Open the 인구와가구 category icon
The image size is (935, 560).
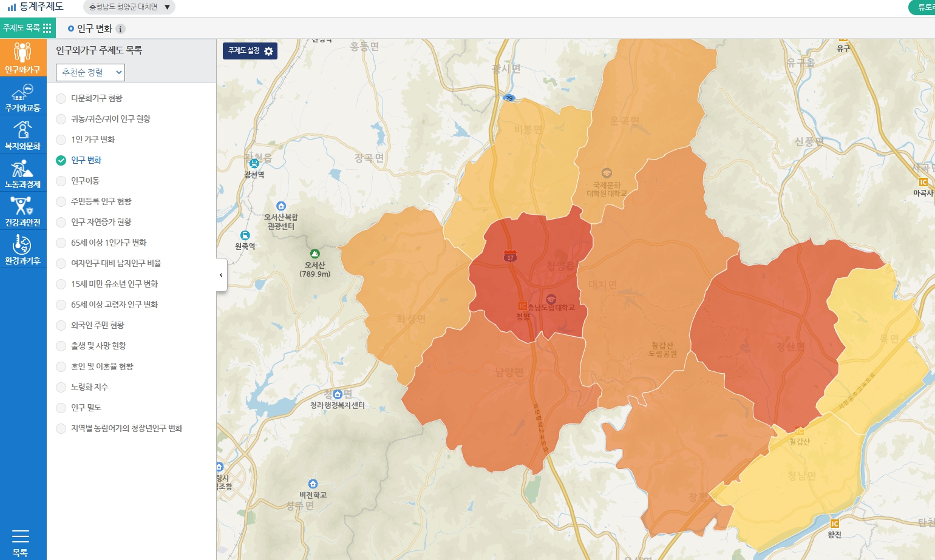coord(23,58)
